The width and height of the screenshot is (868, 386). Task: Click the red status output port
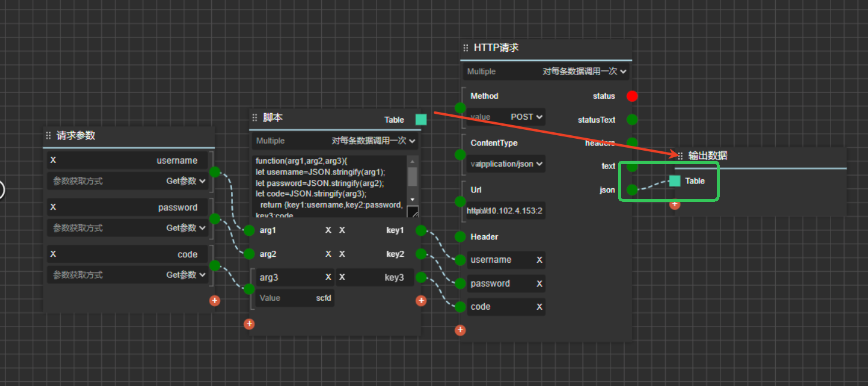632,96
